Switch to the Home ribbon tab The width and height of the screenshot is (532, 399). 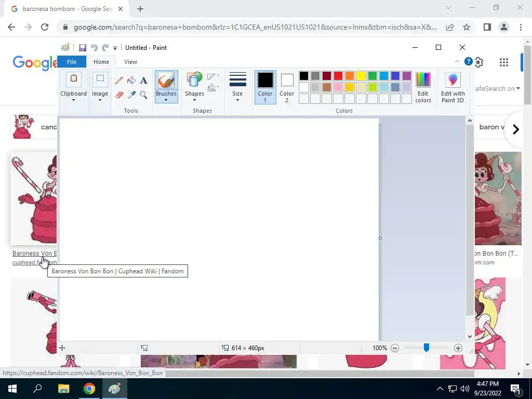pyautogui.click(x=101, y=62)
